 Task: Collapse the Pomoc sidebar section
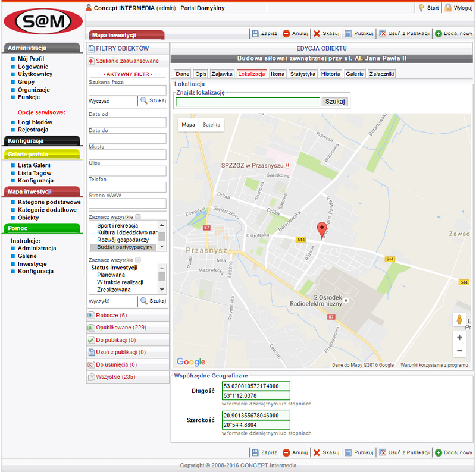[x=42, y=228]
